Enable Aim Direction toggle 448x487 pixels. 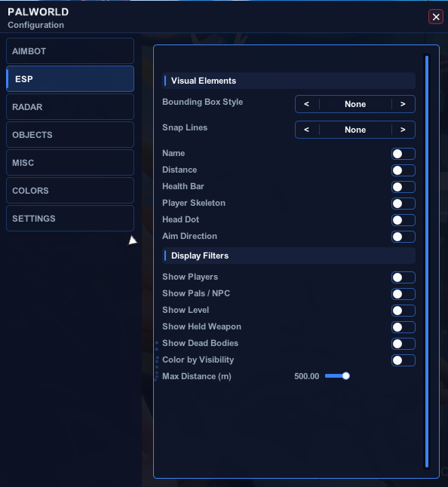pos(404,237)
